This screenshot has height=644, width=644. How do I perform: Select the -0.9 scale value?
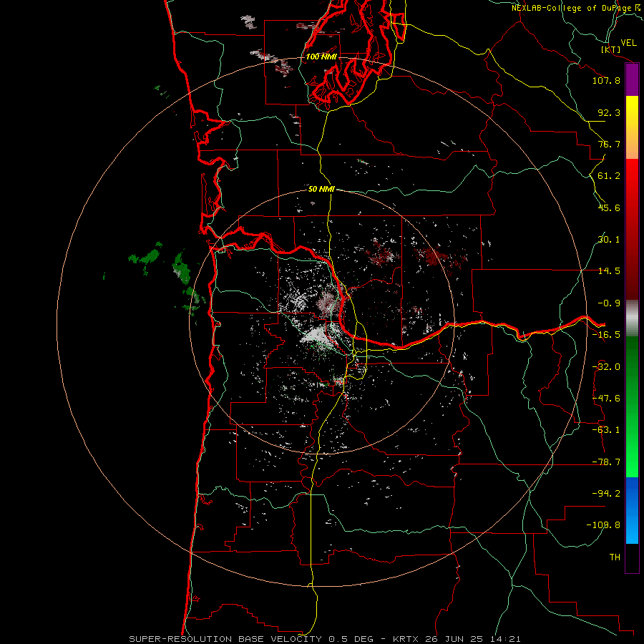click(609, 303)
